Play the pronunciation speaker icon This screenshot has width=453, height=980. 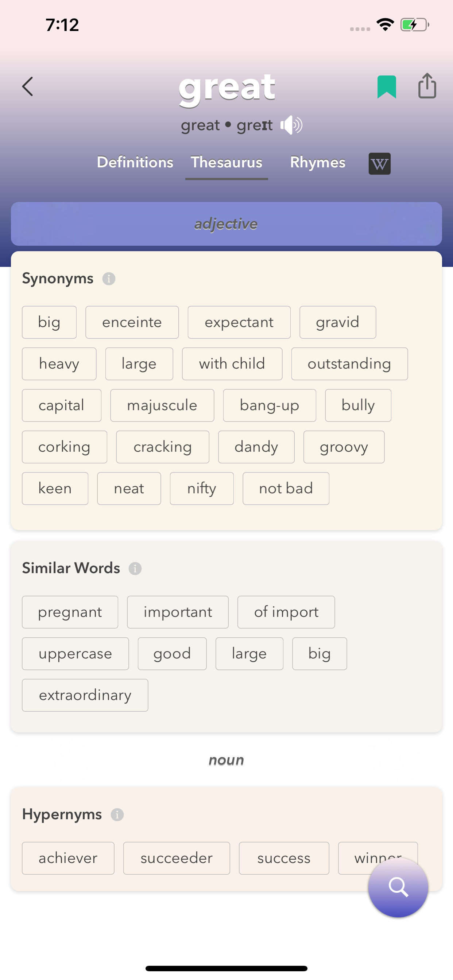click(x=291, y=125)
